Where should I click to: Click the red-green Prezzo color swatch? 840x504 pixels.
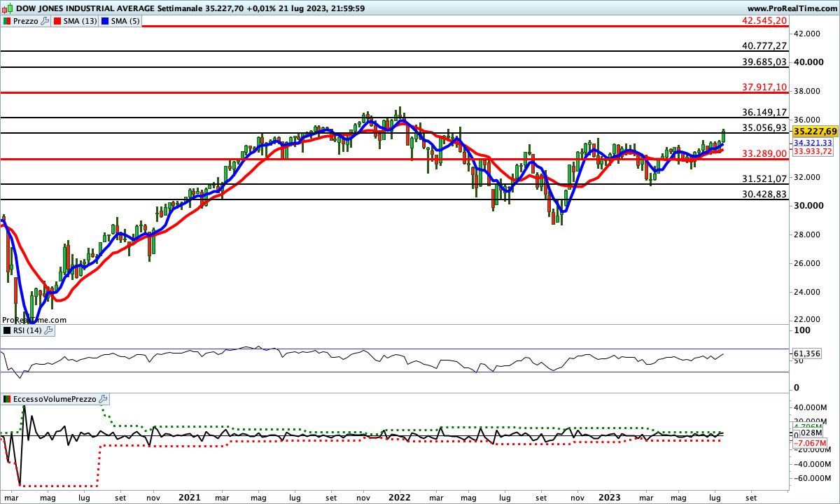(7, 21)
